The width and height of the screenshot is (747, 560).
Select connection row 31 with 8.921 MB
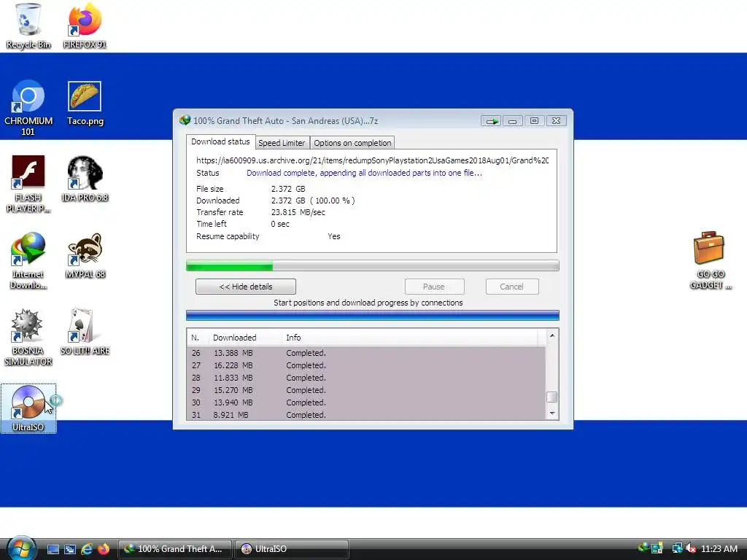[x=366, y=415]
